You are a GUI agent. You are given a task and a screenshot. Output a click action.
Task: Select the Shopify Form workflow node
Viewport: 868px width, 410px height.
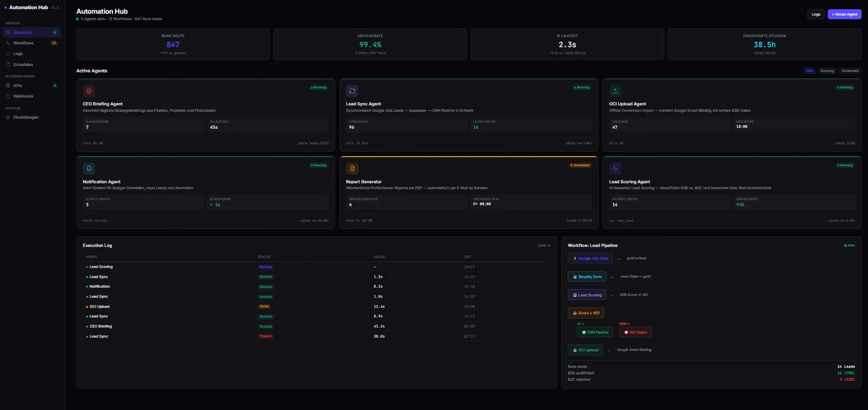[587, 277]
